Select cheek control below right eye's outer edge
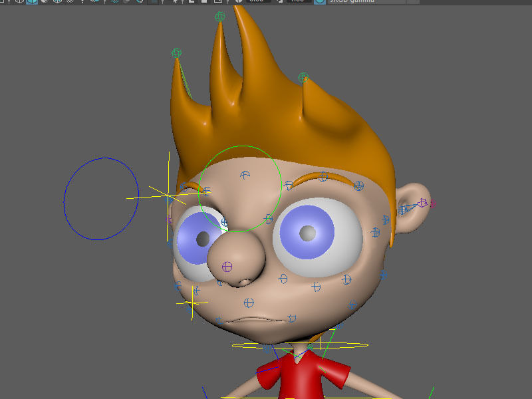532x399 pixels. (x=346, y=279)
